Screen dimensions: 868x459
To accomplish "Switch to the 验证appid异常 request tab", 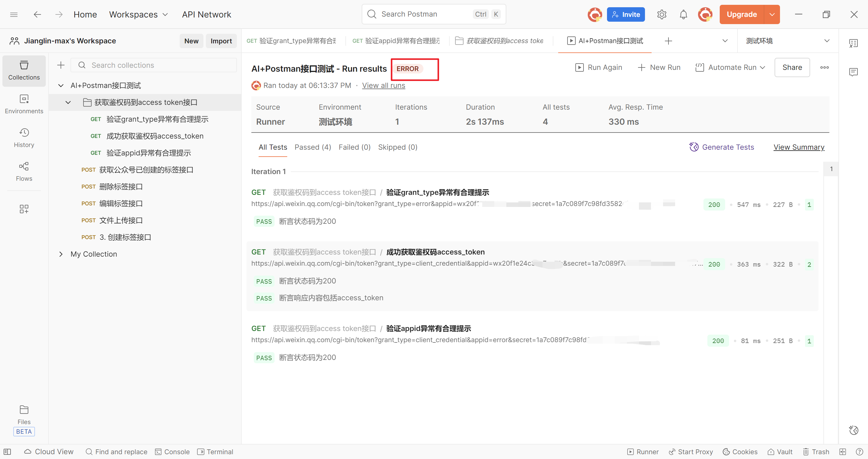I will (x=396, y=41).
